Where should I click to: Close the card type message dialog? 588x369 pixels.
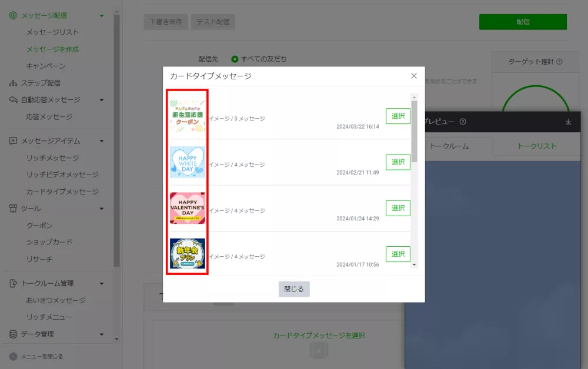(x=414, y=76)
